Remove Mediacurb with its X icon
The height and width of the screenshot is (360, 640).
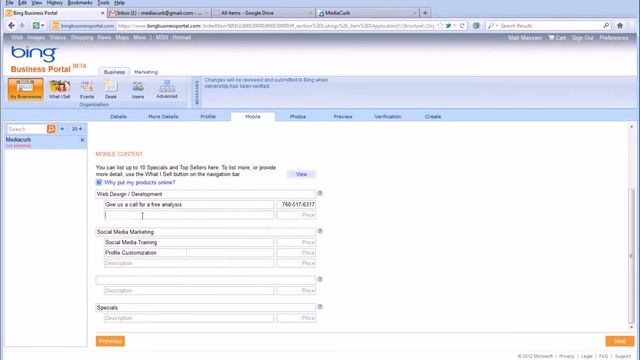(x=82, y=140)
